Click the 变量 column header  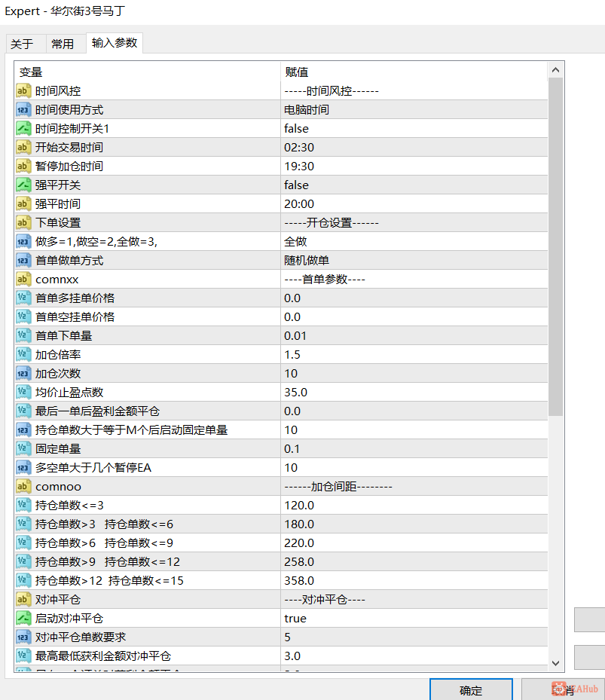click(x=148, y=72)
